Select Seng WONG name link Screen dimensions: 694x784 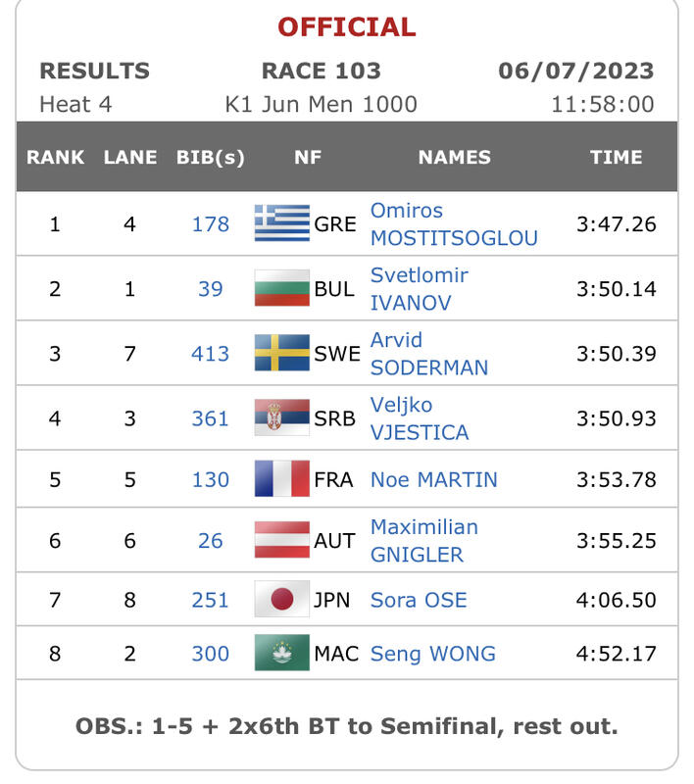[432, 654]
